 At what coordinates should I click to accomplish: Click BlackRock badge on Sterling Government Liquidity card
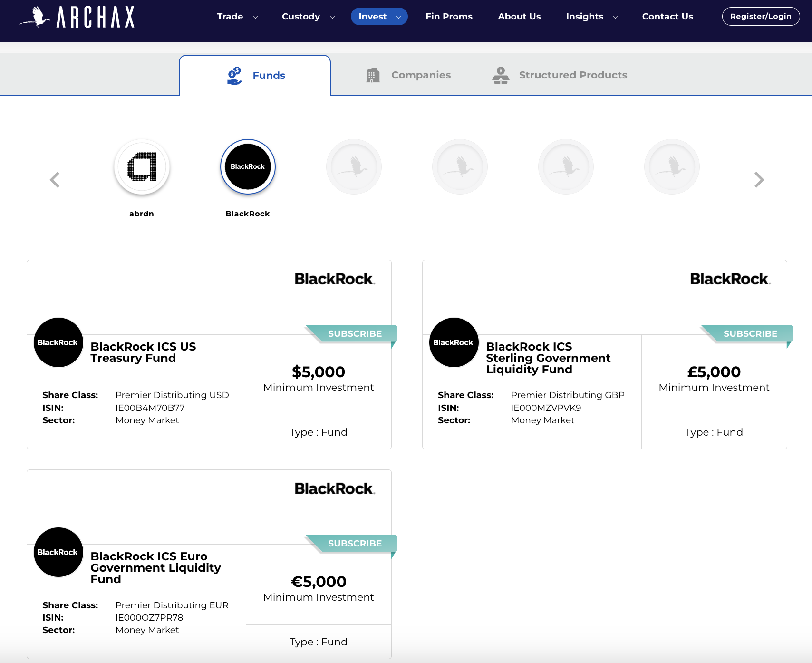[454, 342]
